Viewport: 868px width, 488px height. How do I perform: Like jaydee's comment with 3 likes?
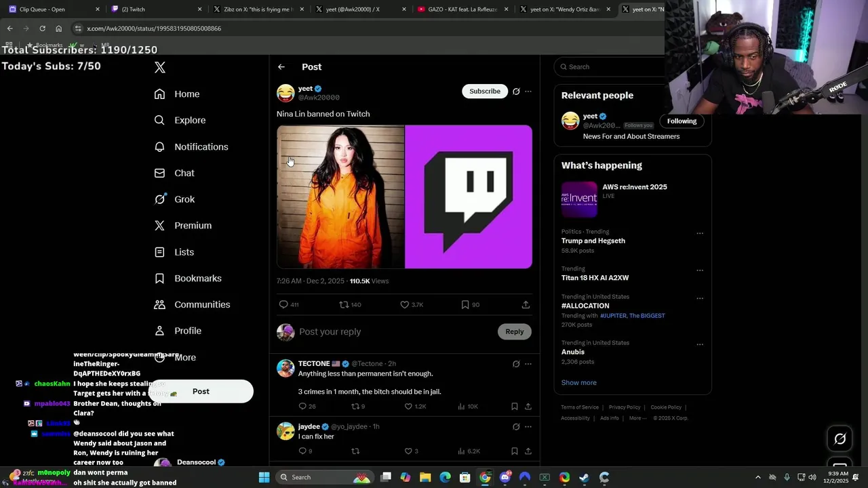pos(408,451)
